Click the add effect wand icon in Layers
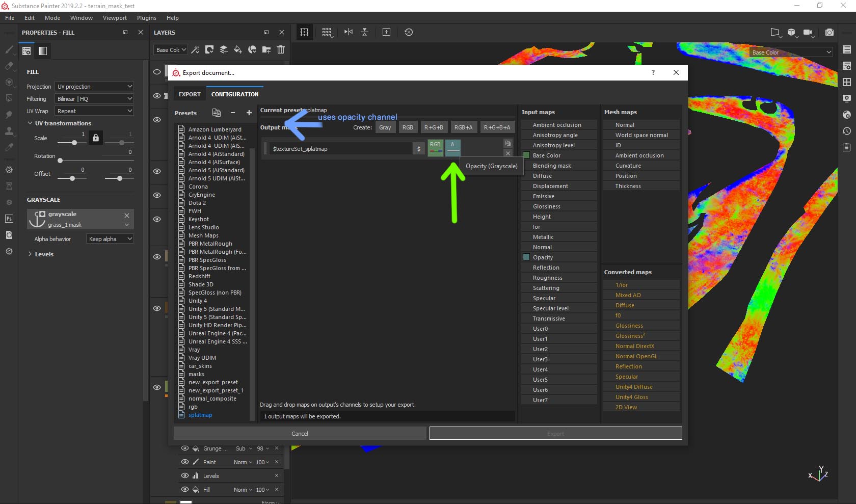Image resolution: width=856 pixels, height=504 pixels. (195, 49)
